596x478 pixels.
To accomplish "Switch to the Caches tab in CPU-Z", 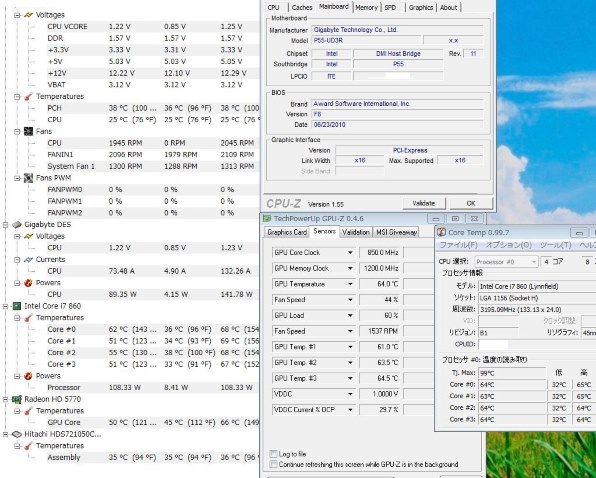I will click(302, 8).
